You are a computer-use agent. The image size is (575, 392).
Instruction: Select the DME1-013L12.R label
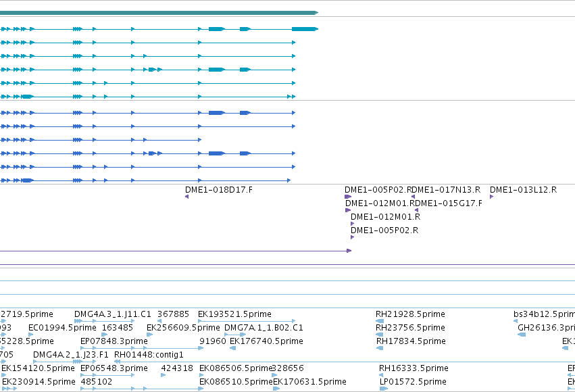[x=523, y=190]
